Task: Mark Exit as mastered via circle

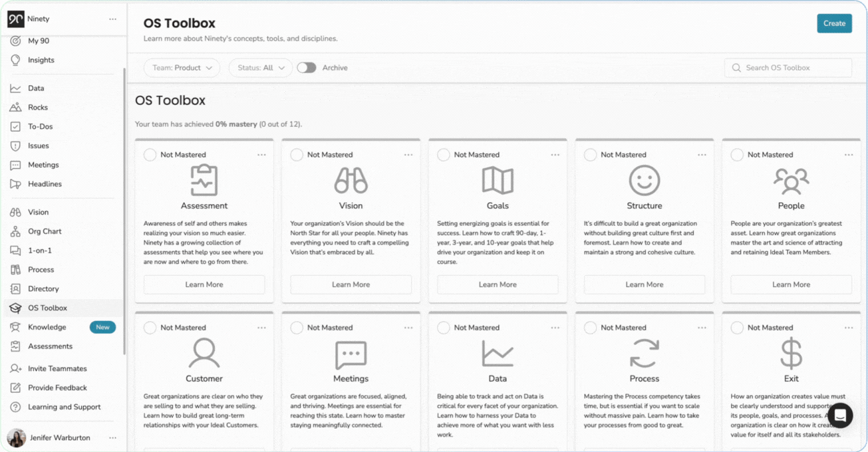Action: click(737, 328)
